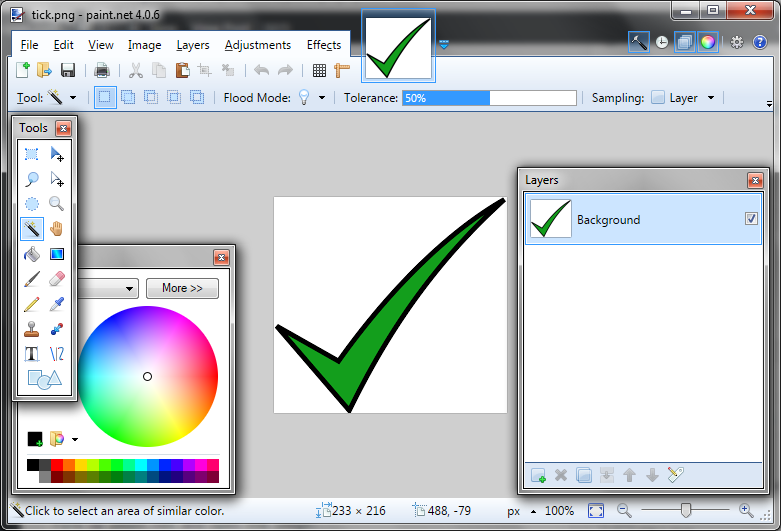Select the Lasso Select tool
Image resolution: width=781 pixels, height=531 pixels.
[x=31, y=179]
